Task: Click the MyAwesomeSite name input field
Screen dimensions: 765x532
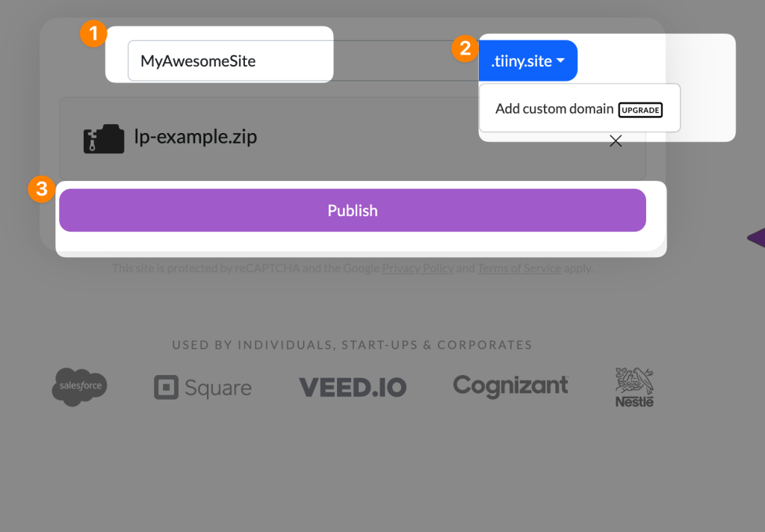Action: (x=229, y=61)
